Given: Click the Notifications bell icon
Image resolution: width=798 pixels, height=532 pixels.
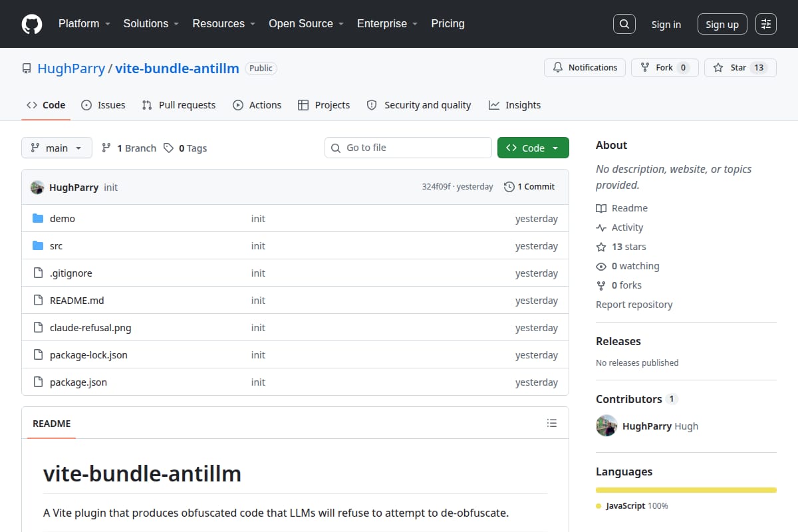Looking at the screenshot, I should pyautogui.click(x=557, y=68).
